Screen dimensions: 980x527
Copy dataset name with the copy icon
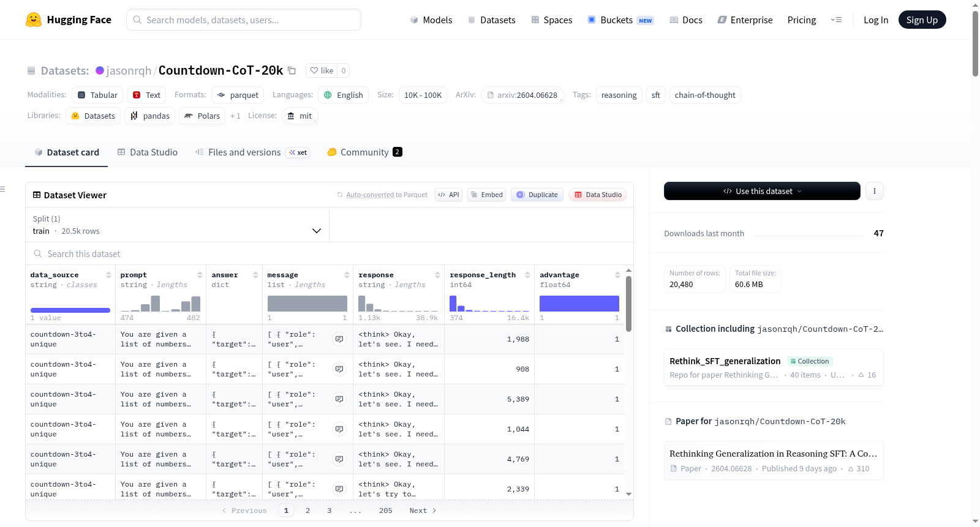[292, 71]
